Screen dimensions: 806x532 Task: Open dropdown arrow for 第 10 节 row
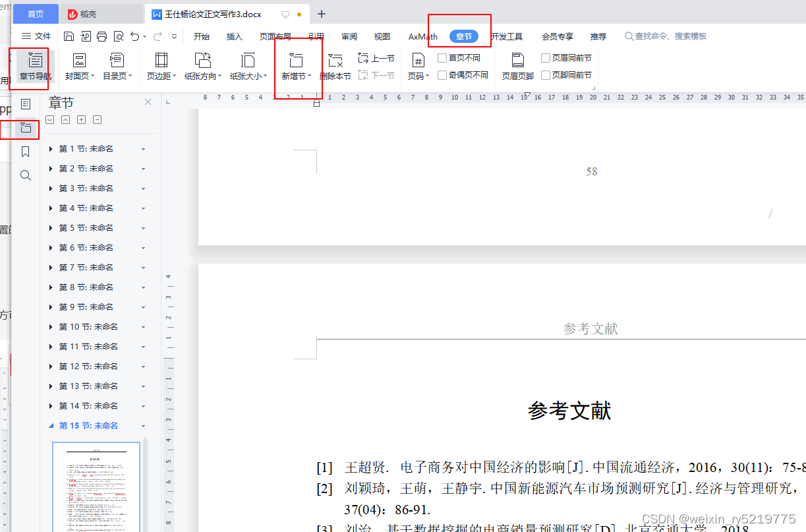(x=143, y=327)
